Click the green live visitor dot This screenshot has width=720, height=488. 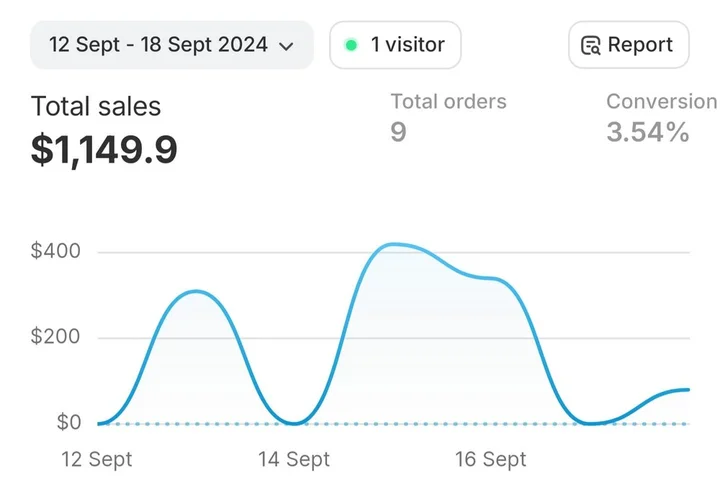coord(351,45)
